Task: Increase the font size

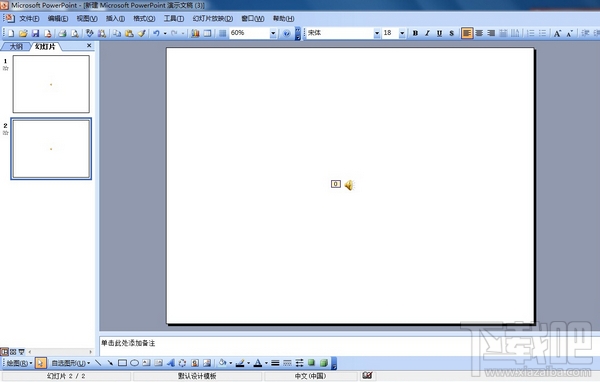Action: (x=557, y=33)
